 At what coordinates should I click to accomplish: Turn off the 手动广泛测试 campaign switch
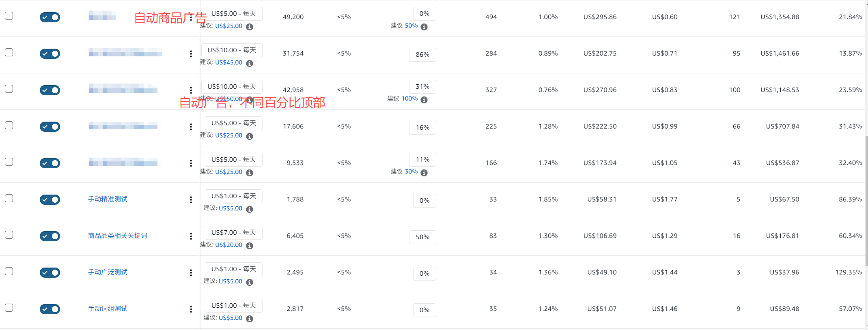tap(50, 272)
